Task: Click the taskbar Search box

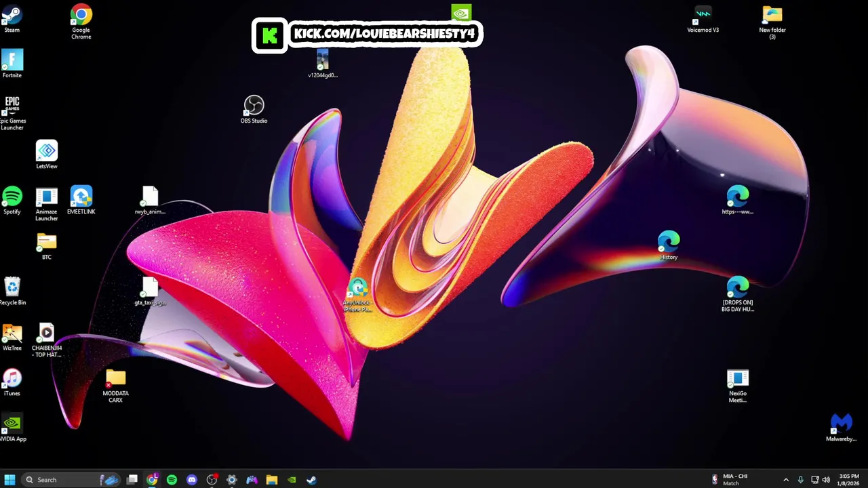Action: click(x=71, y=480)
